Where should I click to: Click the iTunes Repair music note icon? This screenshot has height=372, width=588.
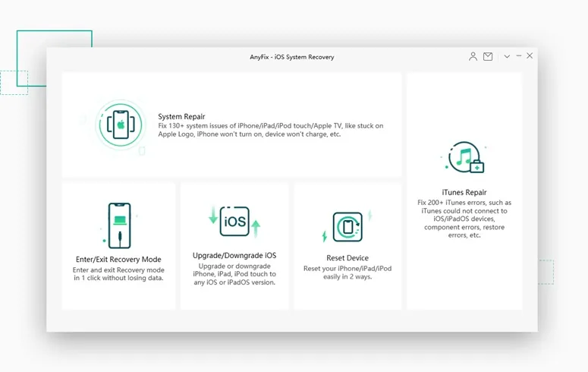(x=464, y=157)
